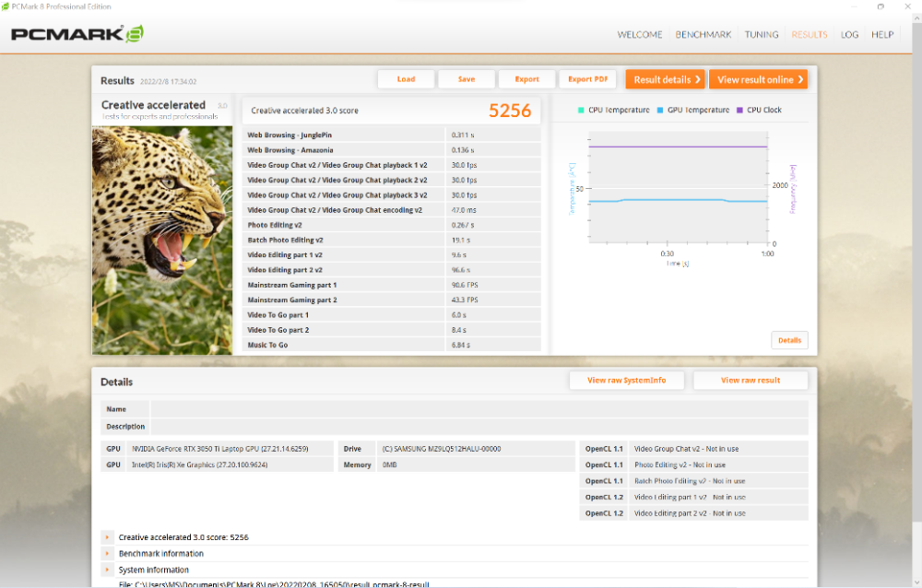The width and height of the screenshot is (922, 588).
Task: Open the HELP tab
Action: (x=882, y=35)
